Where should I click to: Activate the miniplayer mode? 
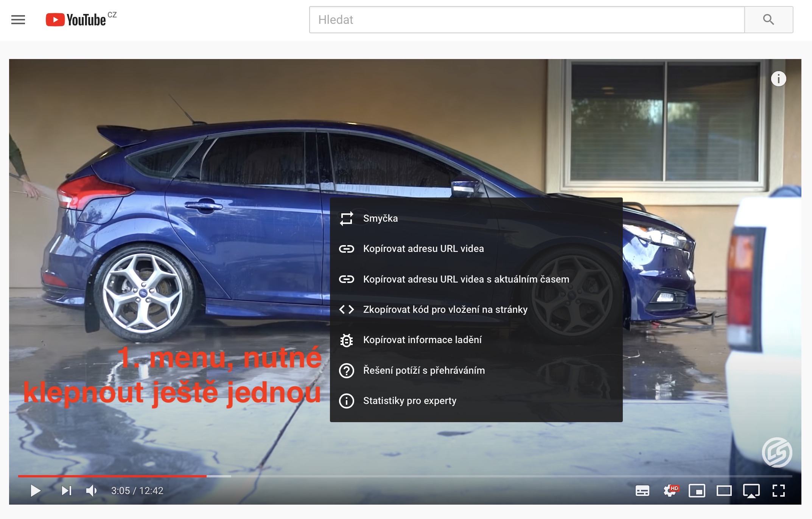697,491
